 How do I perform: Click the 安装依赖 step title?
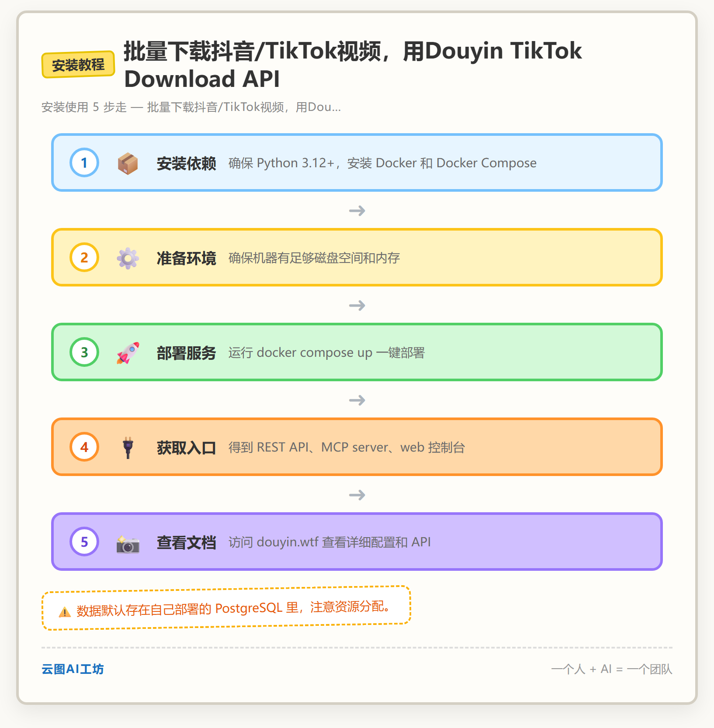pos(187,163)
